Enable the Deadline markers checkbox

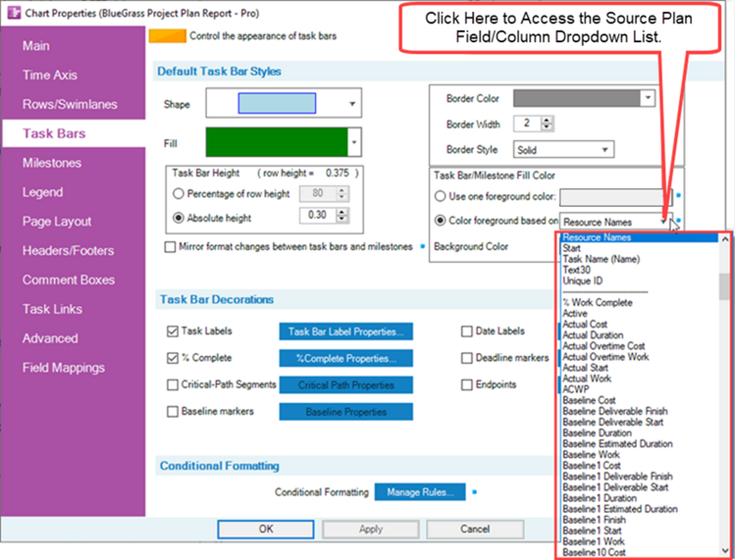467,358
